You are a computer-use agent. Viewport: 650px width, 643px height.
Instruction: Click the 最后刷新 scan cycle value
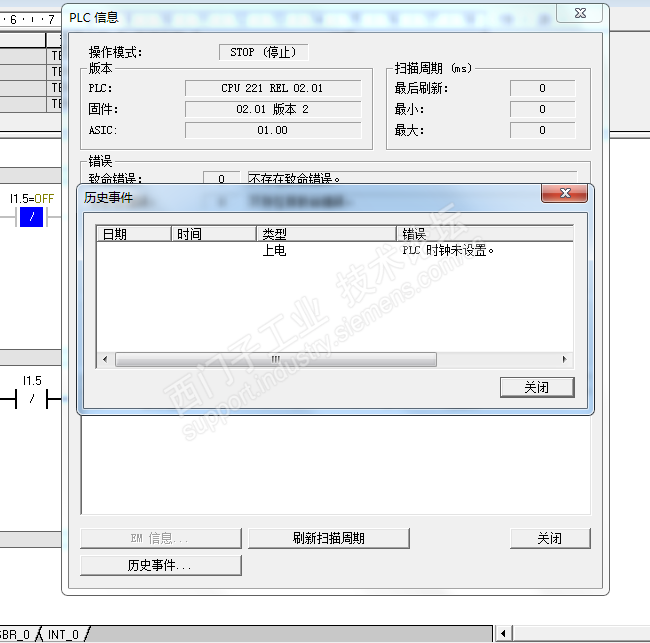[543, 88]
